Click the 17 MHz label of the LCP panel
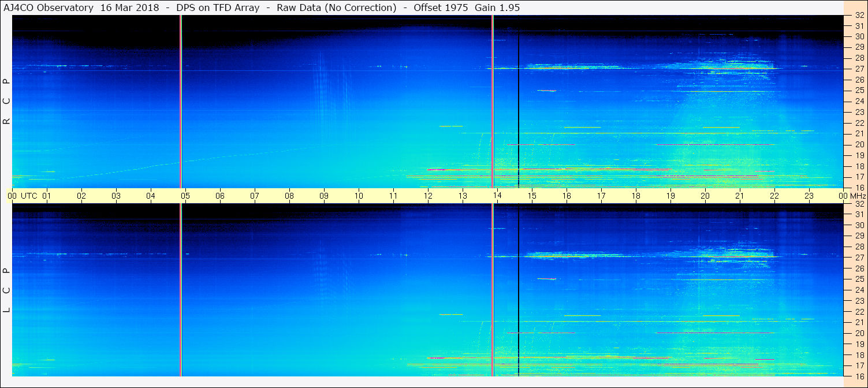This screenshot has height=388, width=868. pos(859,365)
